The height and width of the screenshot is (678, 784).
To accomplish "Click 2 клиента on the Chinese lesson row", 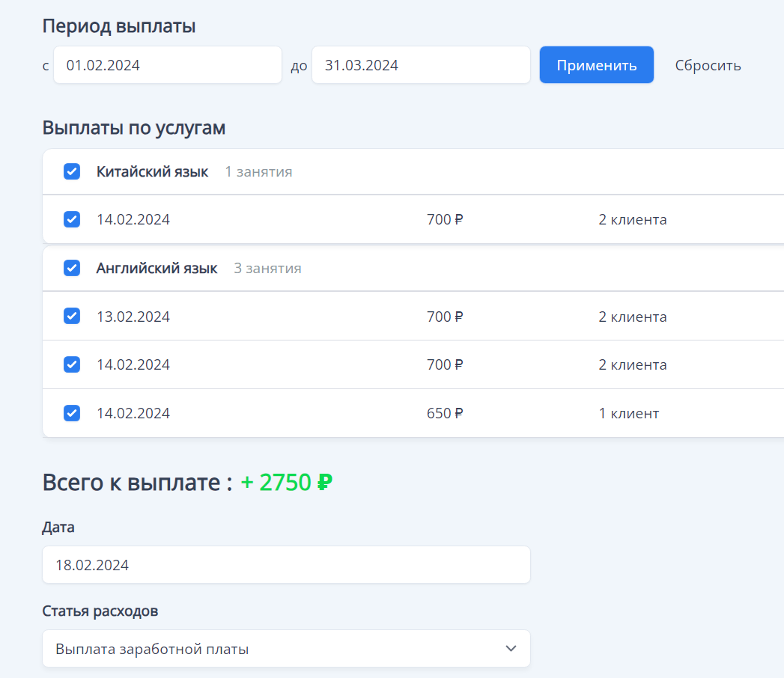I will point(633,219).
